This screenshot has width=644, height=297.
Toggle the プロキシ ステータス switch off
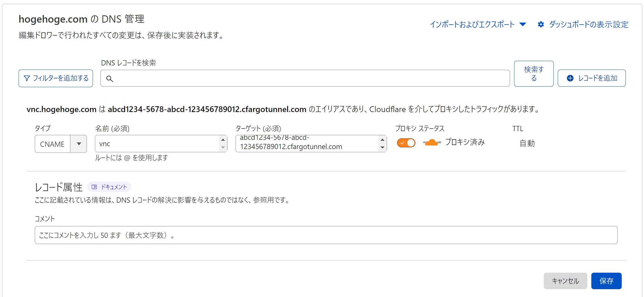406,143
